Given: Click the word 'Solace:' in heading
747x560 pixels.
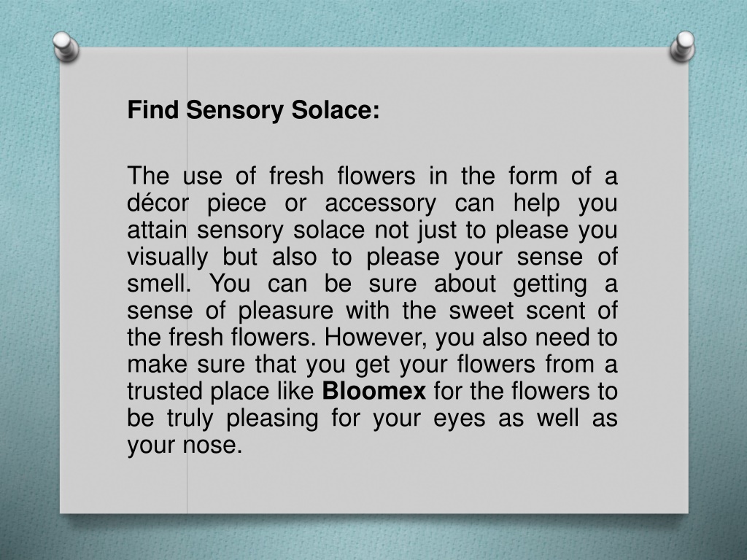Looking at the screenshot, I should click(336, 110).
